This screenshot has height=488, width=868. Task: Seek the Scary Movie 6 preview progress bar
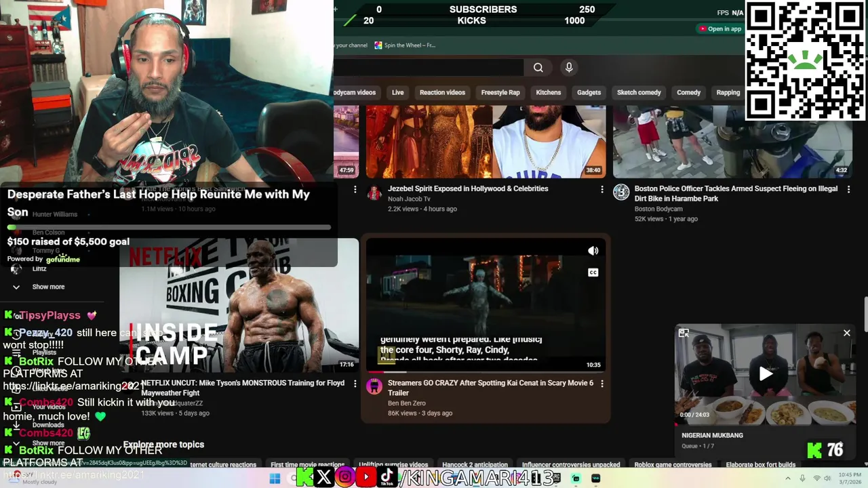[x=486, y=371]
